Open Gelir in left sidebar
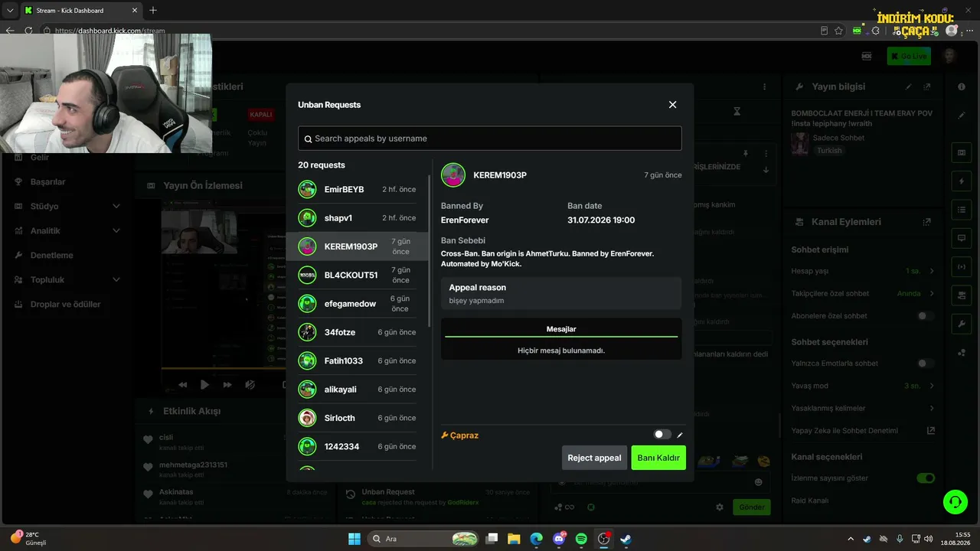This screenshot has height=551, width=980. tap(67, 157)
